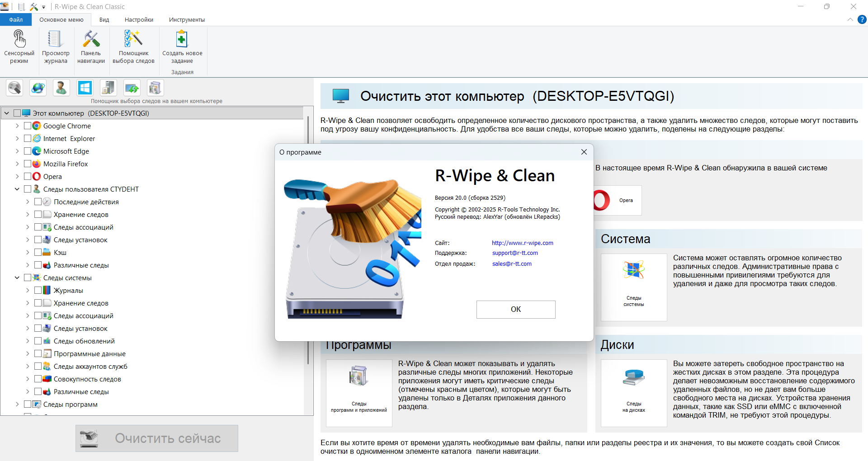Click the Mozilla Firefox icon in tree
The image size is (868, 461).
[x=37, y=164]
